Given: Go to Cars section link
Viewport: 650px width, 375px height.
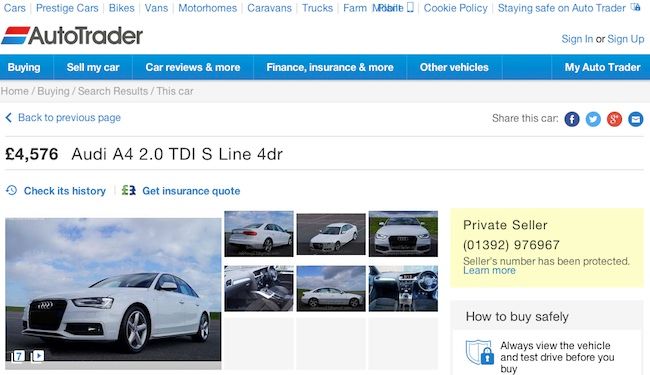Looking at the screenshot, I should 15,8.
